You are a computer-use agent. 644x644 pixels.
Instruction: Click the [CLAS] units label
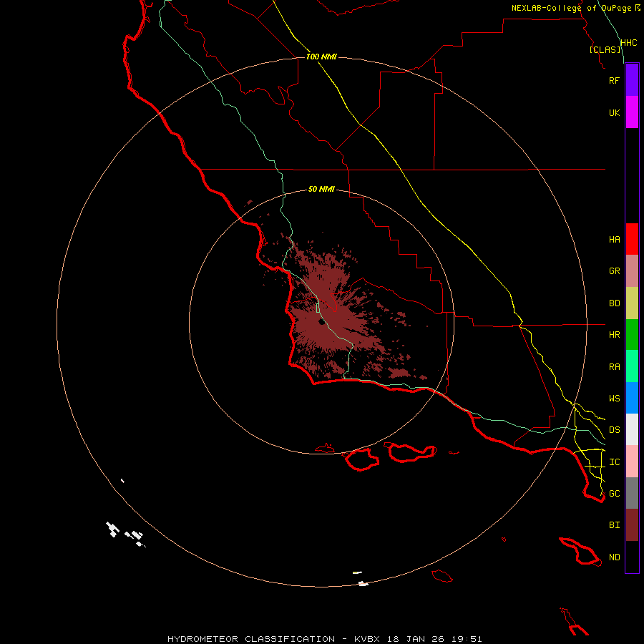[x=605, y=49]
